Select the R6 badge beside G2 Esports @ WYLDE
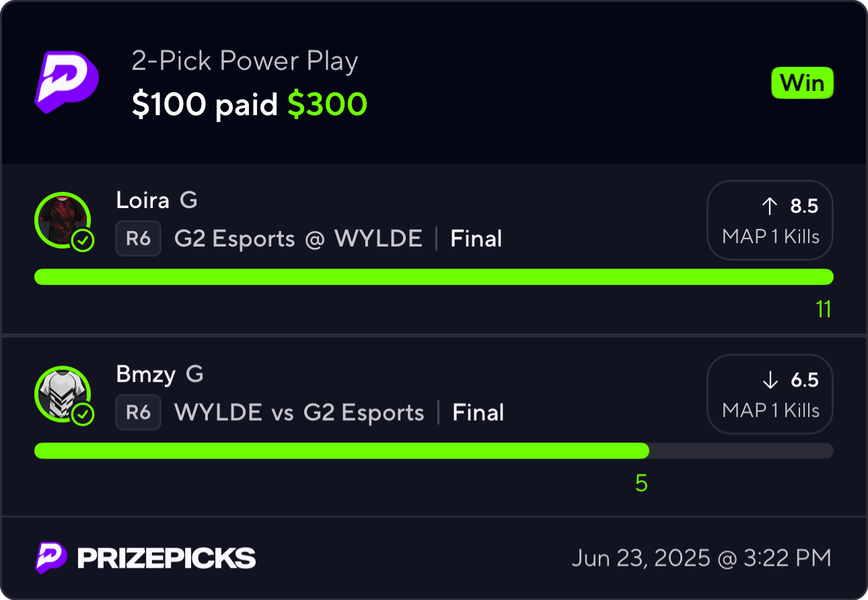 click(139, 238)
